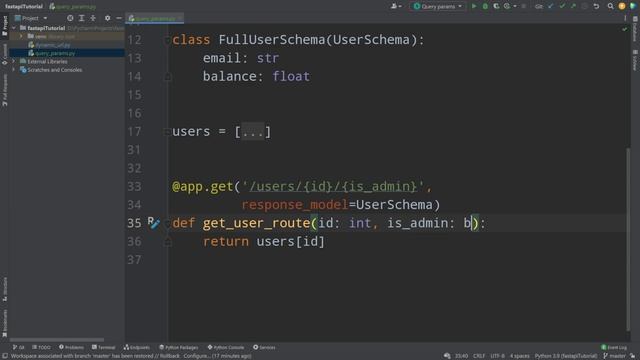Rollback changes with the undo arrow icon
The height and width of the screenshot is (360, 640).
pos(596,6)
